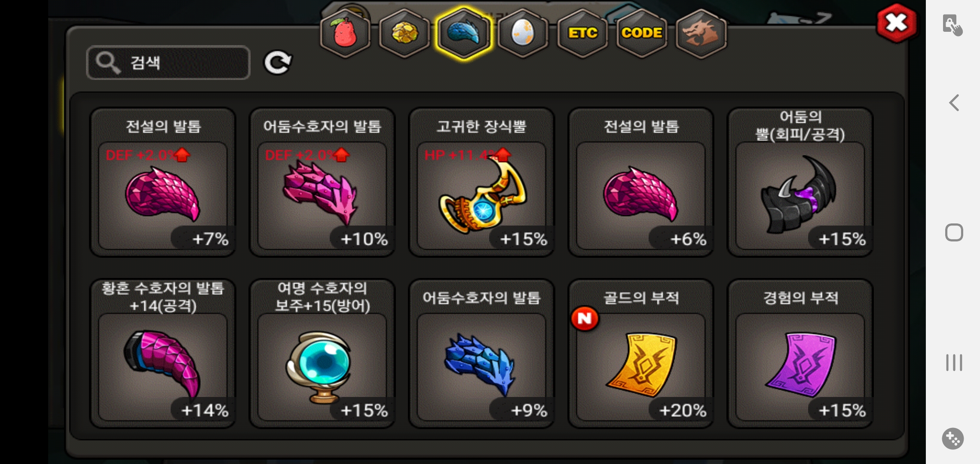The image size is (980, 464).
Task: Choose the blue 어둠수호자의 발톱 +9% claw
Action: (x=481, y=354)
